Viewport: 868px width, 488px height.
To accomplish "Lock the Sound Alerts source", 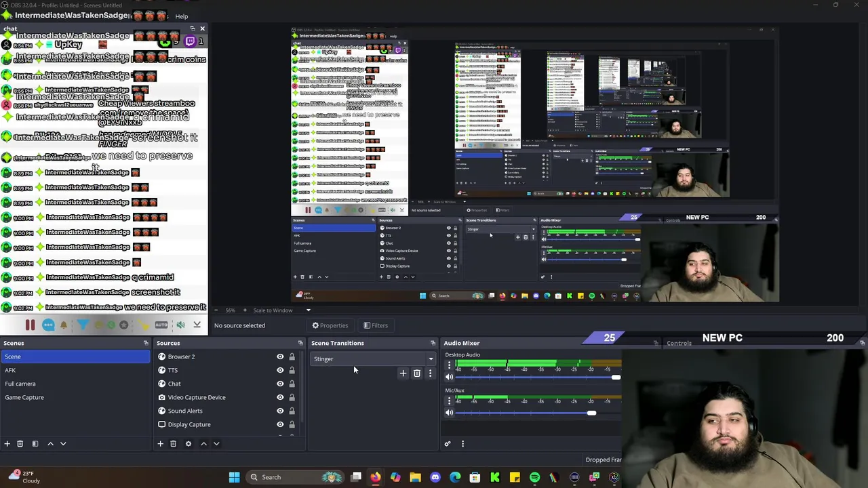I will 292,411.
